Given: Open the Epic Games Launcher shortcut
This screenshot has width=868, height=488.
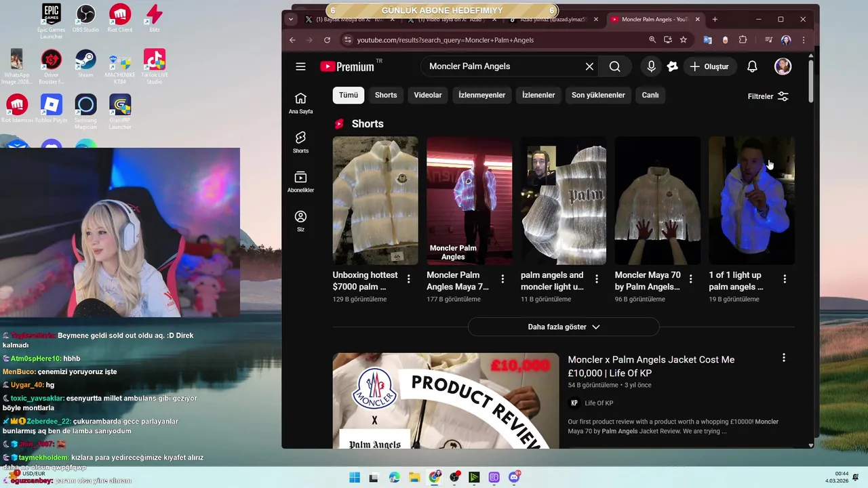Looking at the screenshot, I should pos(51,21).
